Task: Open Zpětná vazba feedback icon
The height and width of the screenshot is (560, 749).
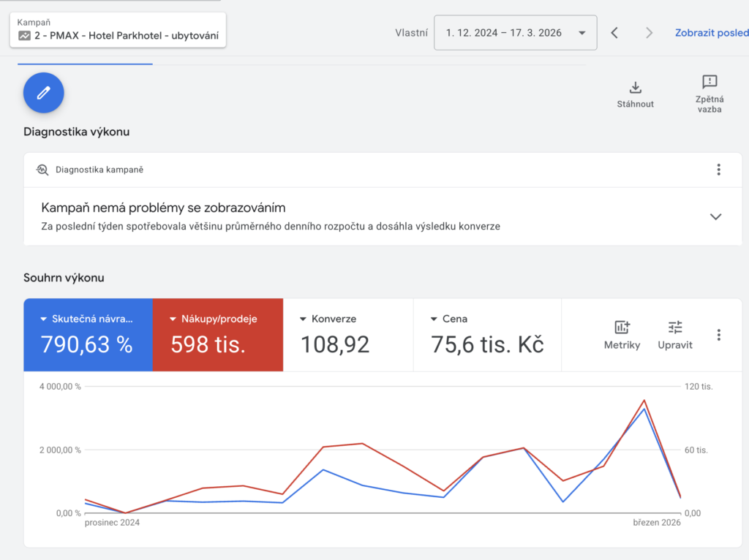Action: (x=709, y=82)
